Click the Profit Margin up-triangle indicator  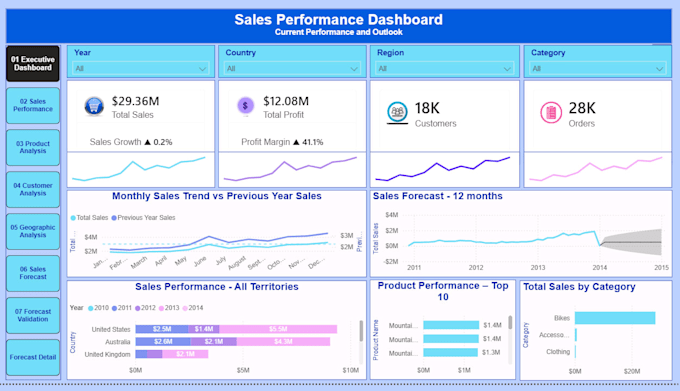point(296,142)
